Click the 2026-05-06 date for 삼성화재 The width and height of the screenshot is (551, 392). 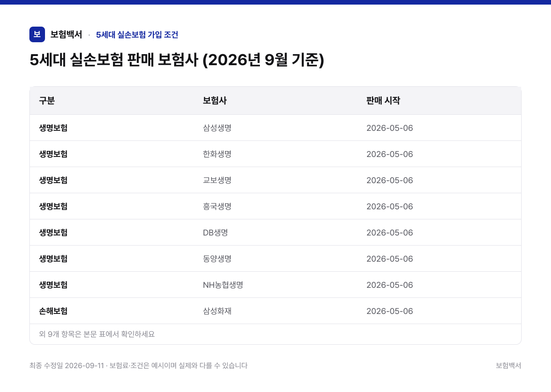click(x=390, y=311)
